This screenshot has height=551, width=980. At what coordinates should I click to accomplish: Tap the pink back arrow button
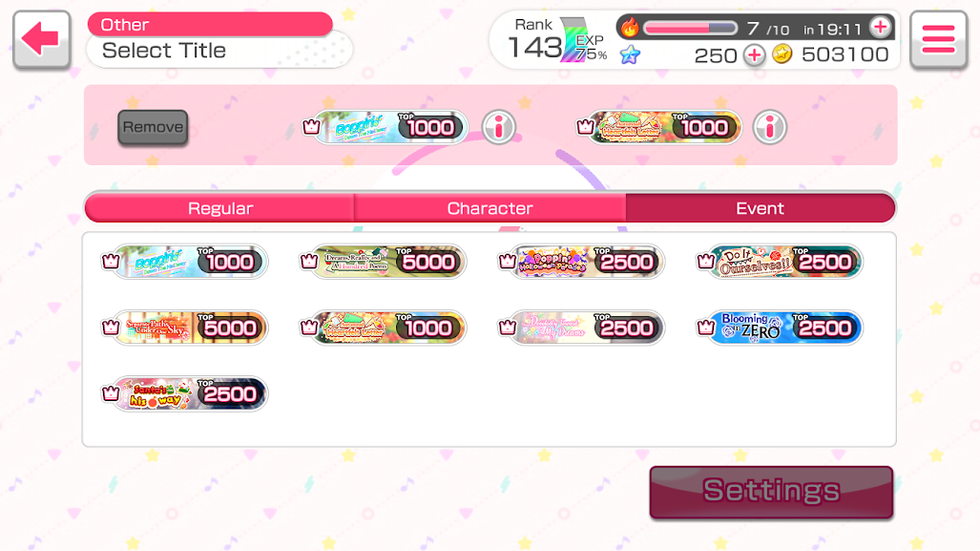(41, 39)
